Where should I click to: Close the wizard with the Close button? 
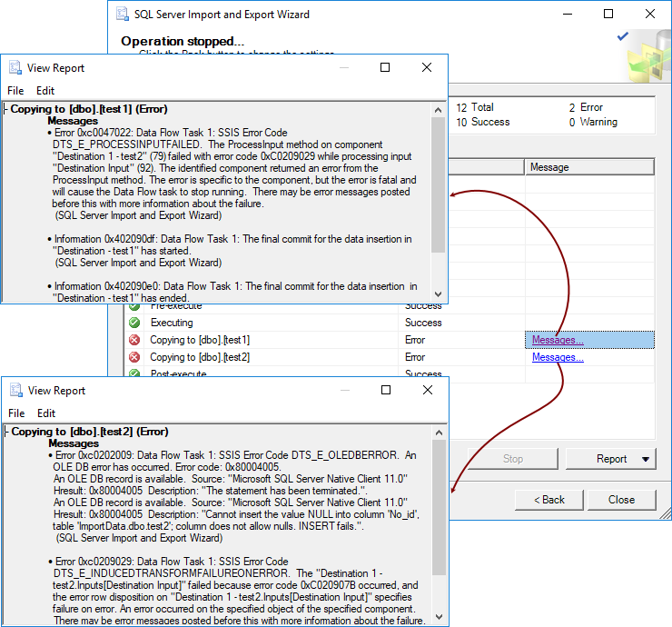pos(621,500)
